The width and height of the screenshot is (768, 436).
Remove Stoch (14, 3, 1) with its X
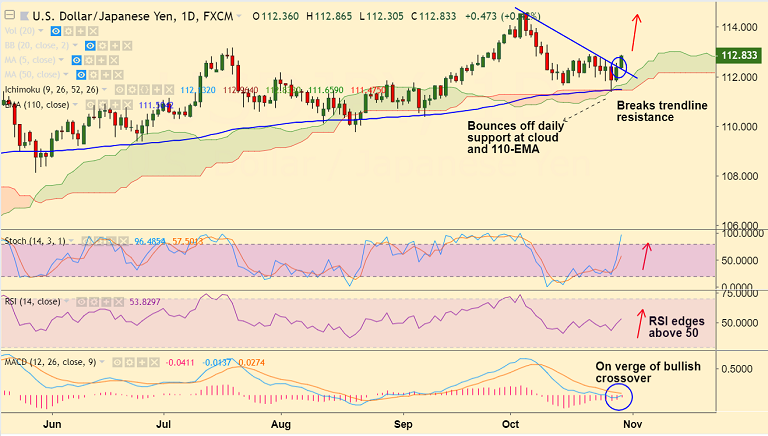click(123, 241)
